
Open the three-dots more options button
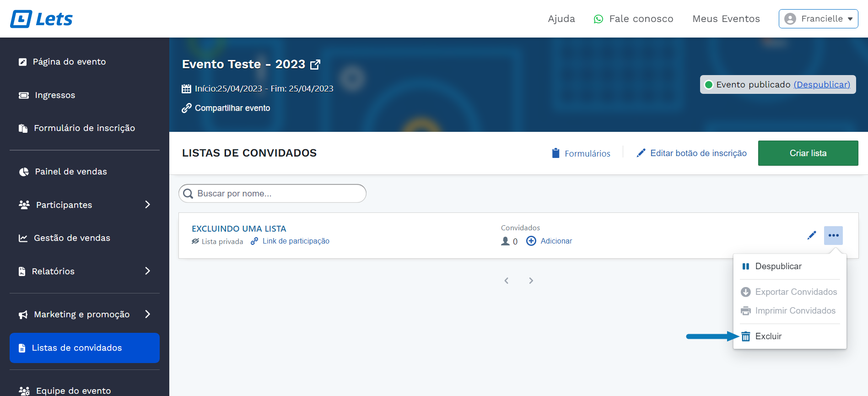pyautogui.click(x=833, y=235)
